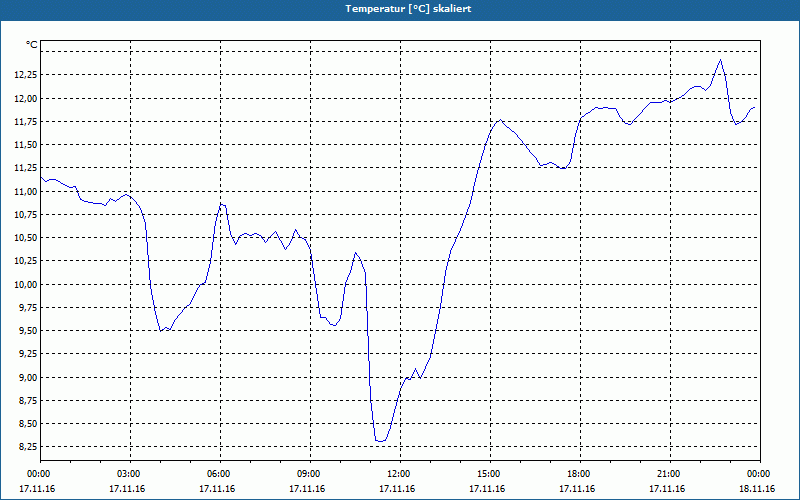800x500 pixels.
Task: Select the '12,25' y-axis value
Action: click(26, 75)
